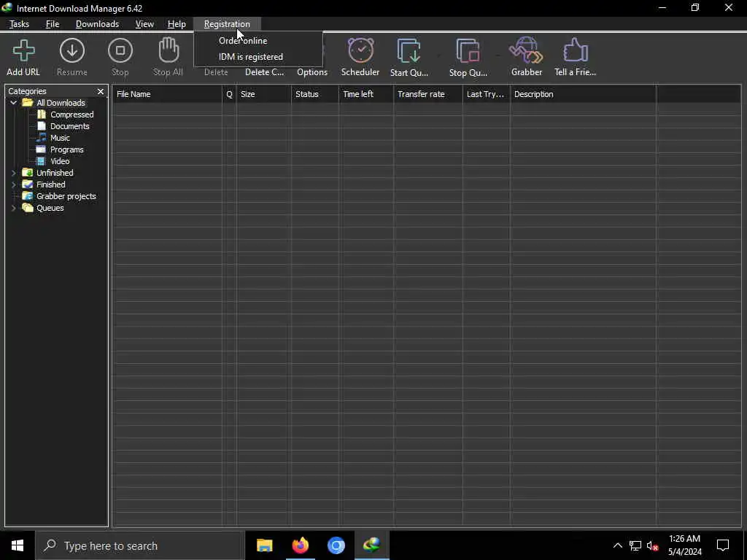747x560 pixels.
Task: Open the Help menu
Action: [177, 24]
